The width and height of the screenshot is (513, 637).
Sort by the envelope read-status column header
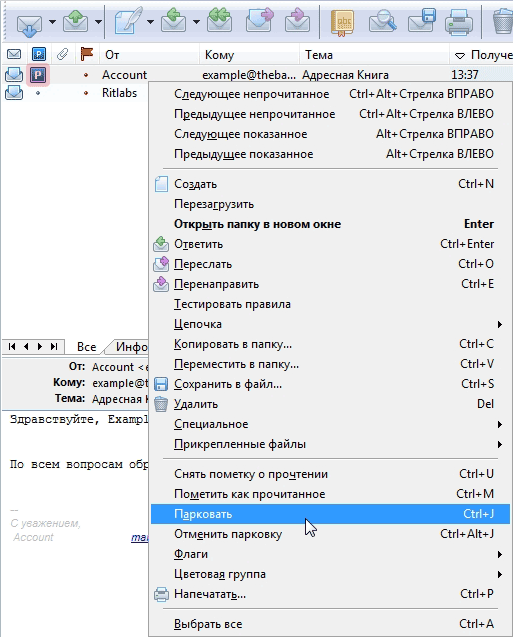tap(14, 54)
